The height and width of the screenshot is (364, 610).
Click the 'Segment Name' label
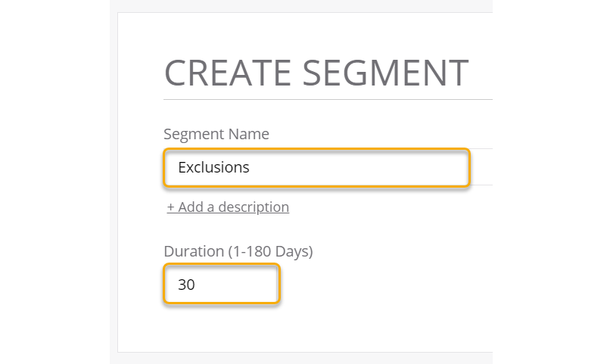coord(216,134)
